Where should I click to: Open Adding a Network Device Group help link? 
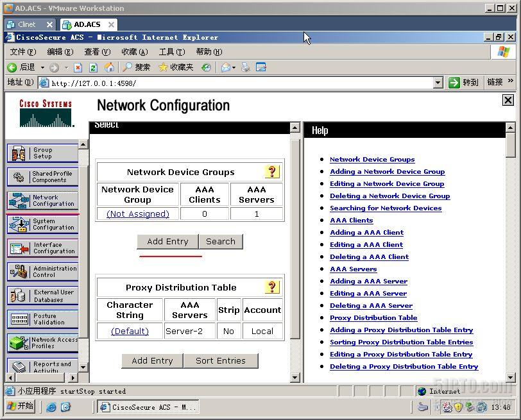click(388, 171)
